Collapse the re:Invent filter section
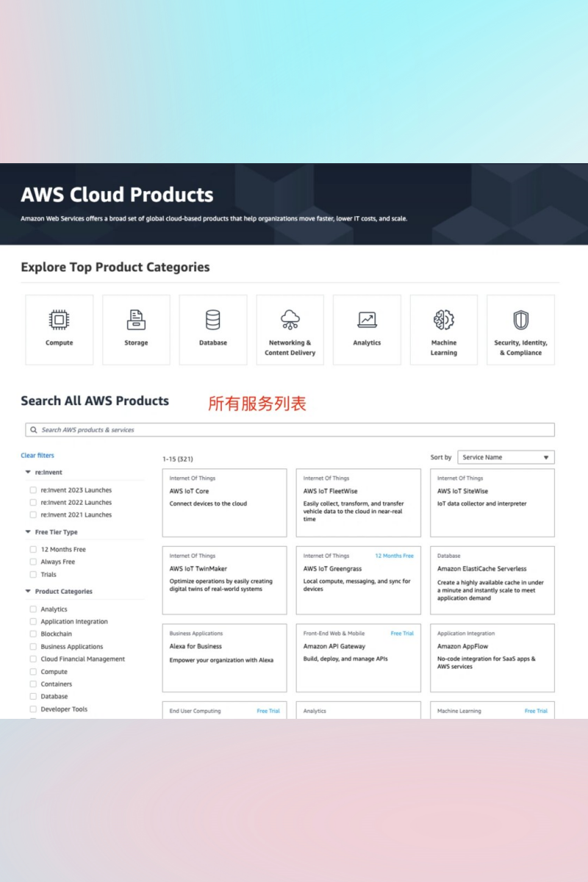This screenshot has width=588, height=882. click(28, 473)
